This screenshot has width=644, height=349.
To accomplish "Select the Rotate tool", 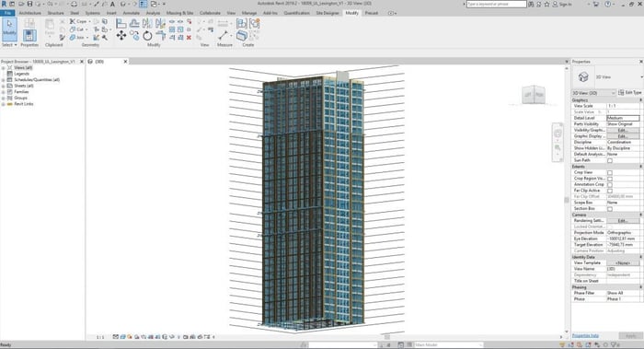I will point(147,36).
